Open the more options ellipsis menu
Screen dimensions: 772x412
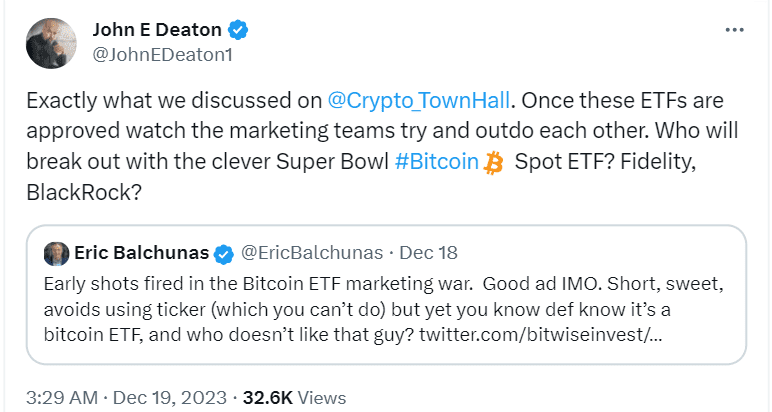[733, 29]
